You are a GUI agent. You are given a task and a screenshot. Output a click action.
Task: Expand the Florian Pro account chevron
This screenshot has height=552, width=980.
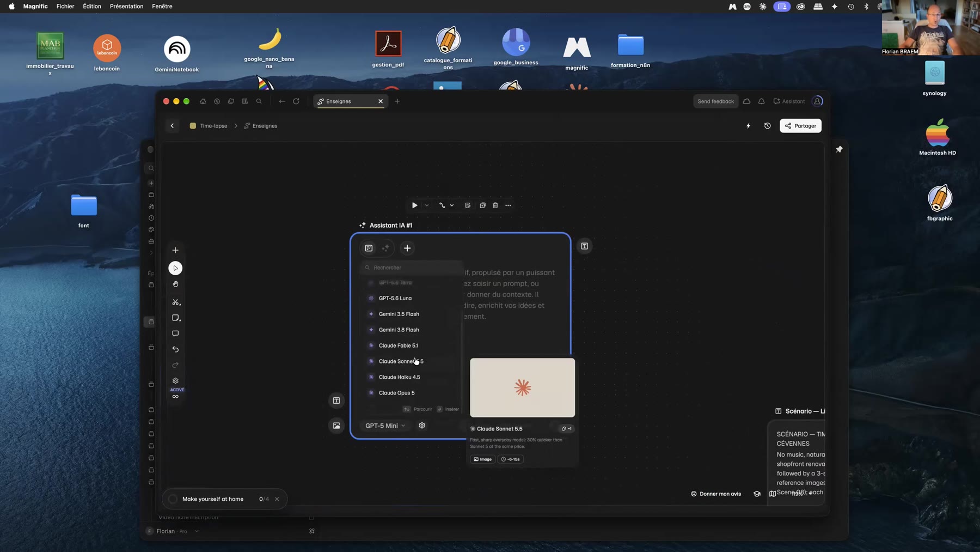point(197,531)
